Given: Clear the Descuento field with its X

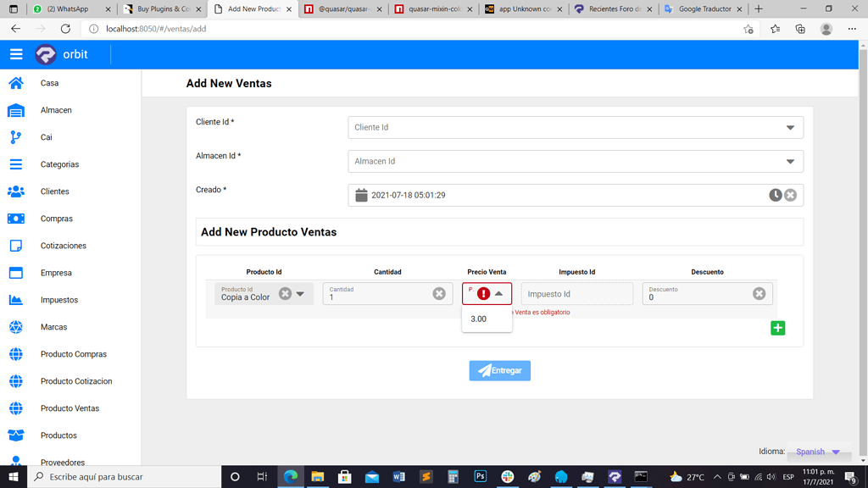Looking at the screenshot, I should click(759, 293).
